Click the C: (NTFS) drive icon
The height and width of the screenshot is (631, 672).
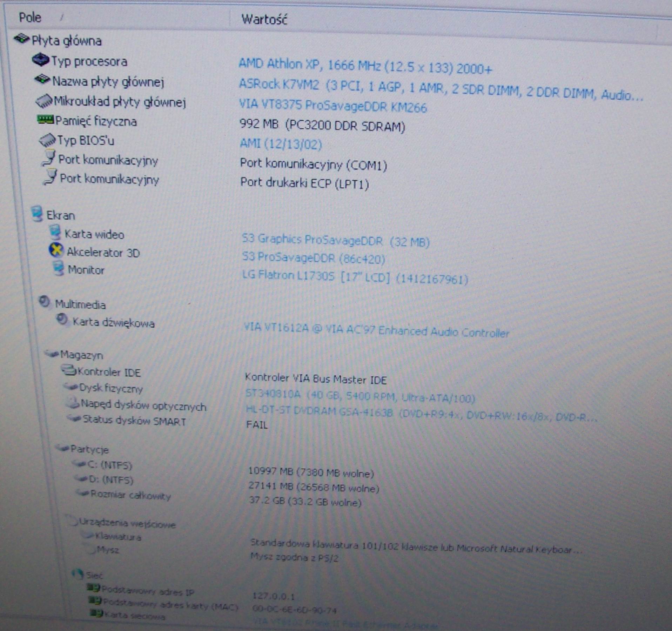tap(79, 464)
